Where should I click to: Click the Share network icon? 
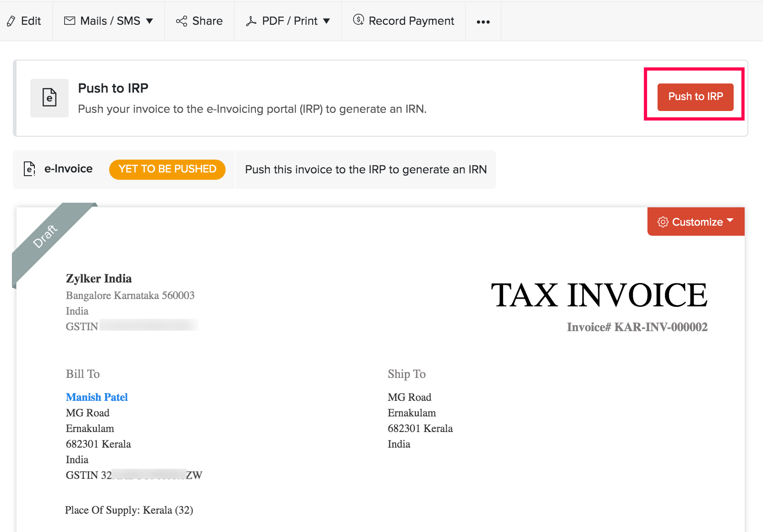click(182, 21)
